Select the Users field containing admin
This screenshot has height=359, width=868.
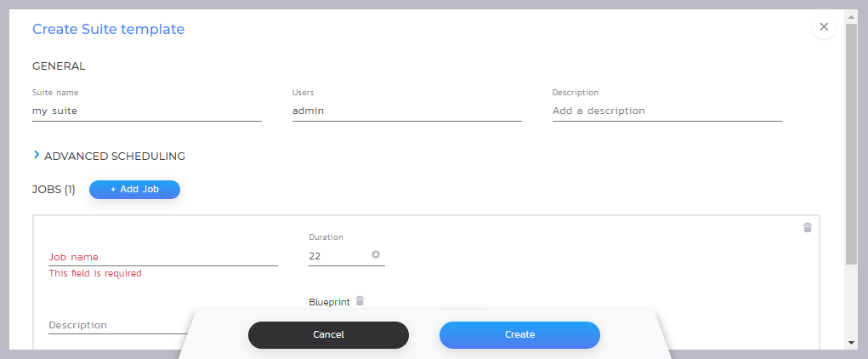click(x=406, y=111)
